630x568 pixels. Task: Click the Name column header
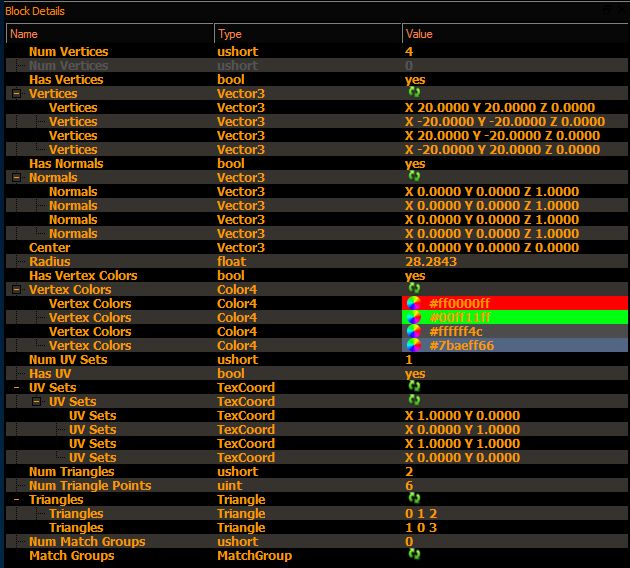tap(110, 34)
